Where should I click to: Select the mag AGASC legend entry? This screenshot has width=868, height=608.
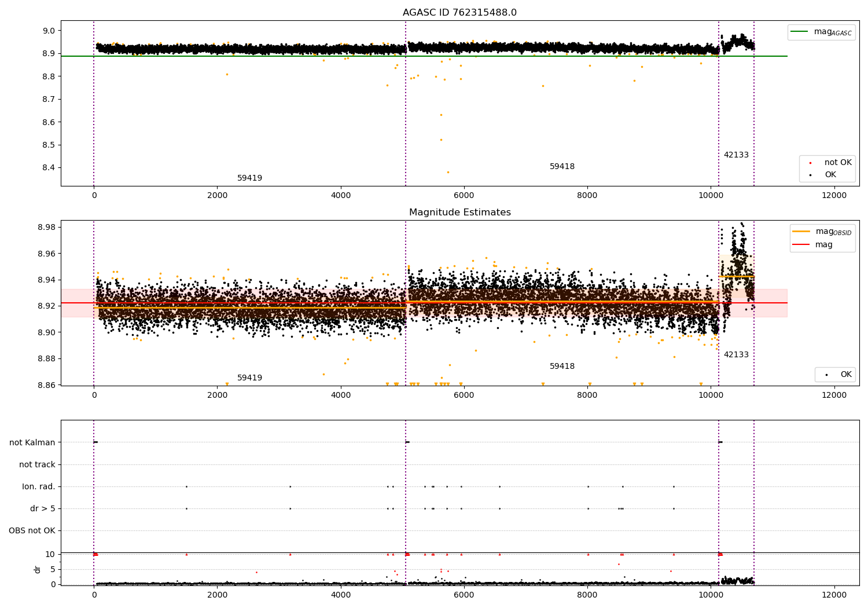(821, 32)
